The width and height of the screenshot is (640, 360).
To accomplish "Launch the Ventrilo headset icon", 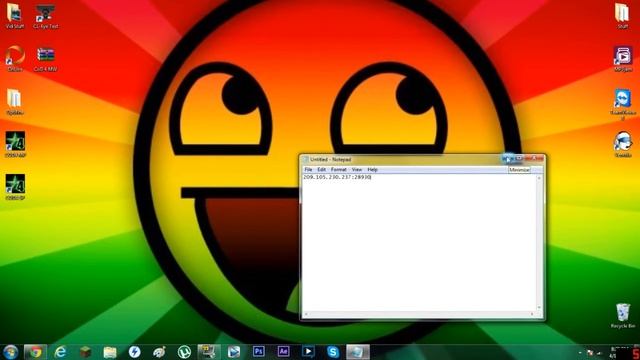I will pyautogui.click(x=623, y=144).
